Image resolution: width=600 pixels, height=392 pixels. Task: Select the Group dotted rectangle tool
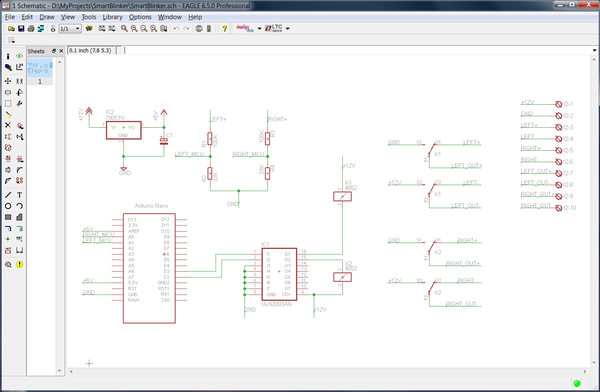[x=8, y=103]
